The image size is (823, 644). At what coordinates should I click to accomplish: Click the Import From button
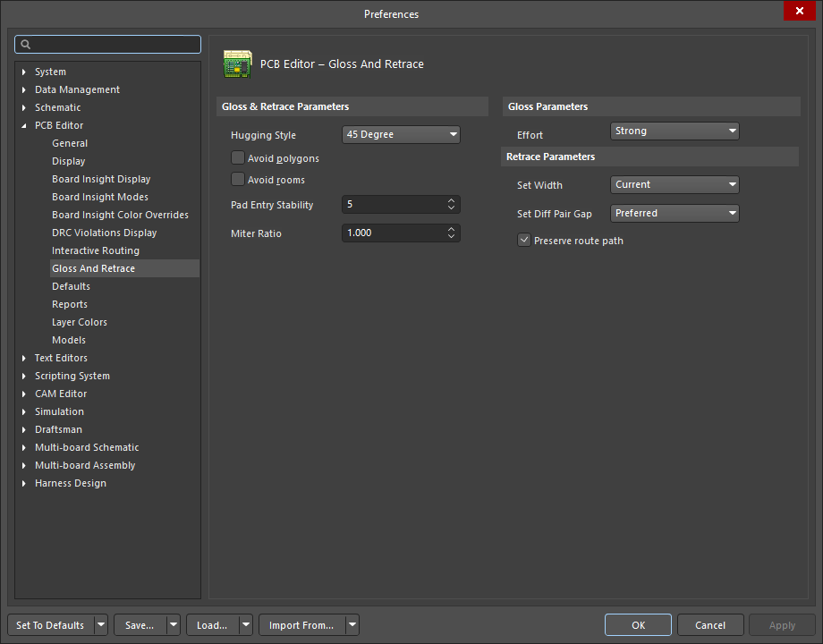pyautogui.click(x=301, y=624)
